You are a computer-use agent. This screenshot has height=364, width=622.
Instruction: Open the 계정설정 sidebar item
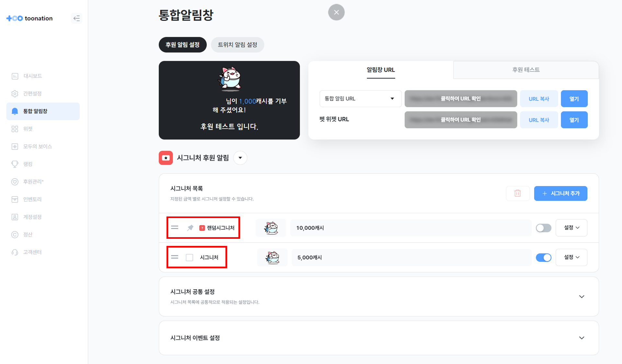click(43, 217)
